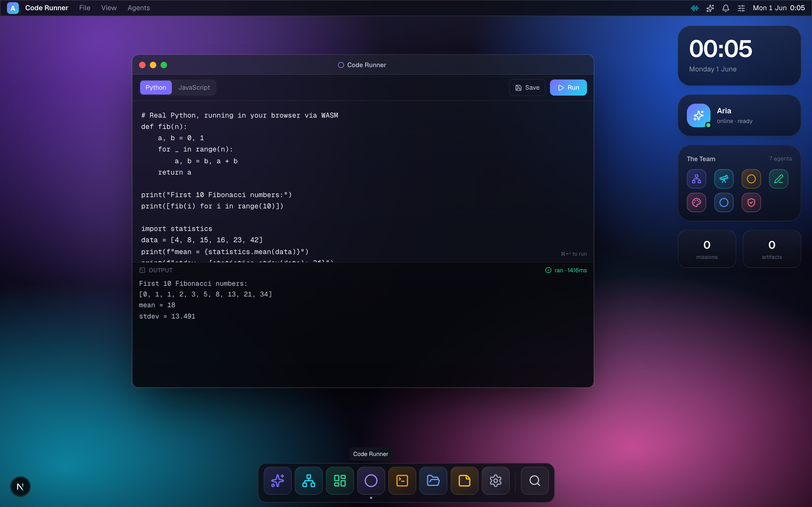Open notifications bell in the menu bar
The width and height of the screenshot is (812, 507).
(x=726, y=8)
